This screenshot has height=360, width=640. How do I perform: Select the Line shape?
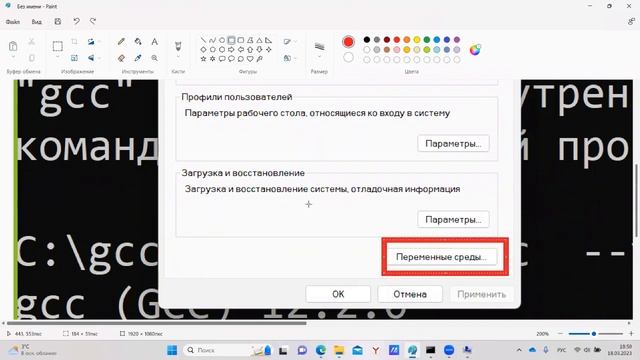click(203, 40)
